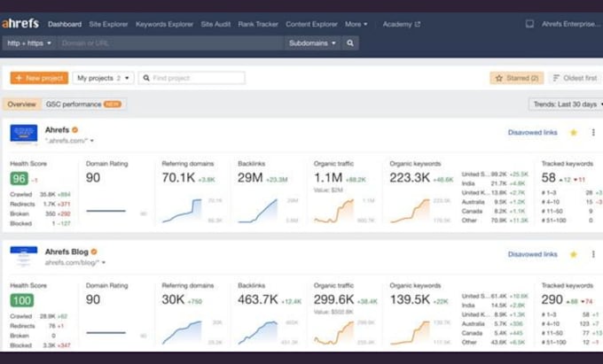Image resolution: width=603 pixels, height=364 pixels.
Task: Focus the Find project search box
Action: [192, 78]
